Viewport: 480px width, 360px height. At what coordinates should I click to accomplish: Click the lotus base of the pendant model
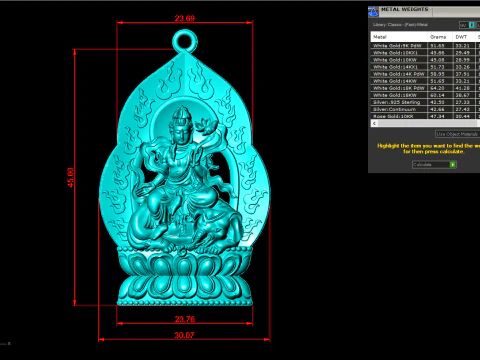(x=185, y=277)
